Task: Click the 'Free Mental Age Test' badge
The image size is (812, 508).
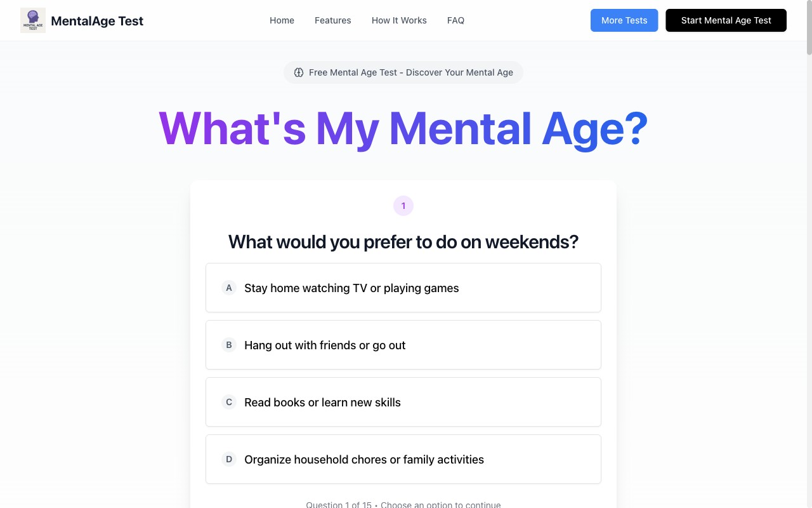Action: [403, 72]
